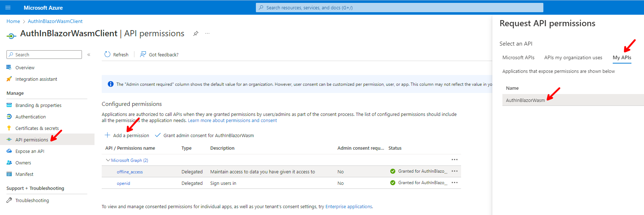Click the Certificates key icon
The width and height of the screenshot is (644, 215).
[9, 128]
